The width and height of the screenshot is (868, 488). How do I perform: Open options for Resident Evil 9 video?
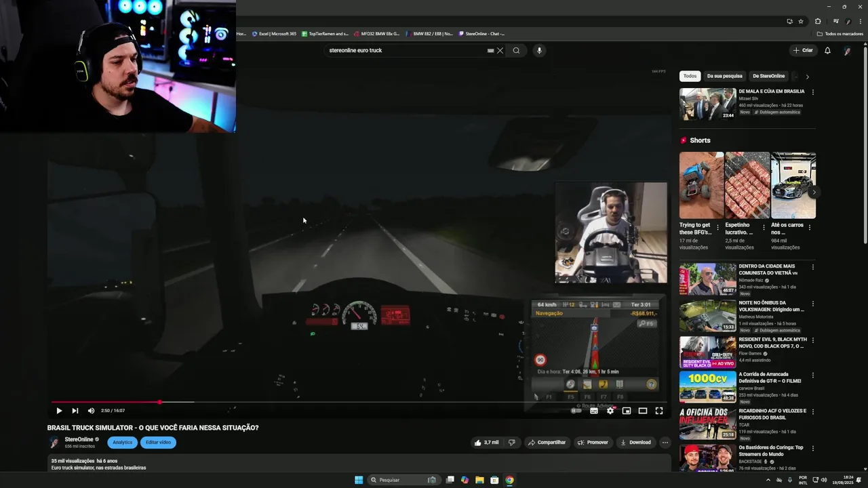(813, 340)
